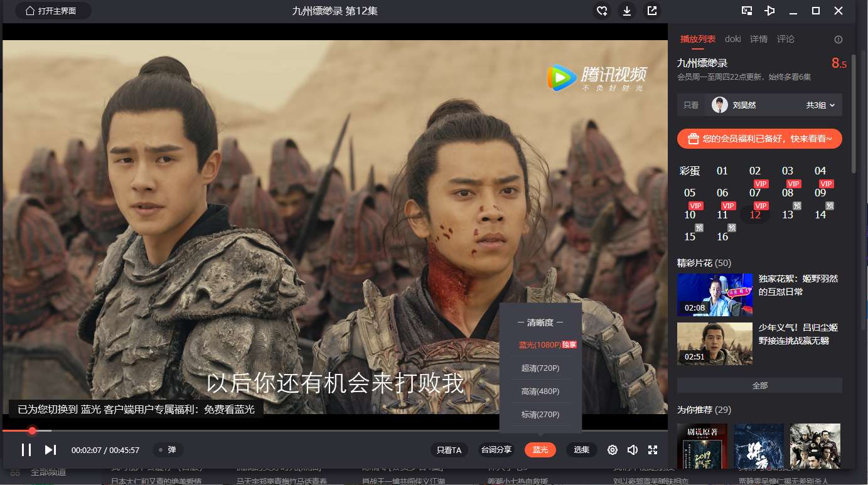Viewport: 868px width, 485px height.
Task: Select episode 03
Action: click(x=788, y=171)
